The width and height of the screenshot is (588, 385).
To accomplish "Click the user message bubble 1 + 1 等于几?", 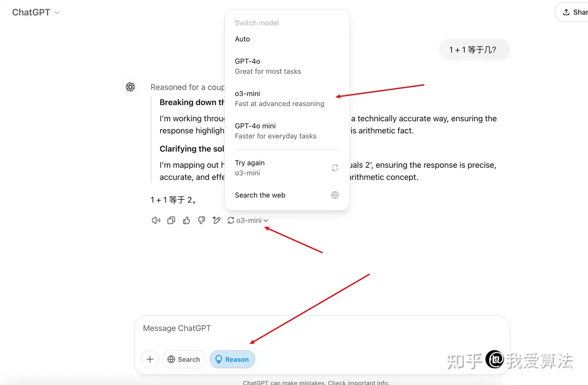I will 474,50.
